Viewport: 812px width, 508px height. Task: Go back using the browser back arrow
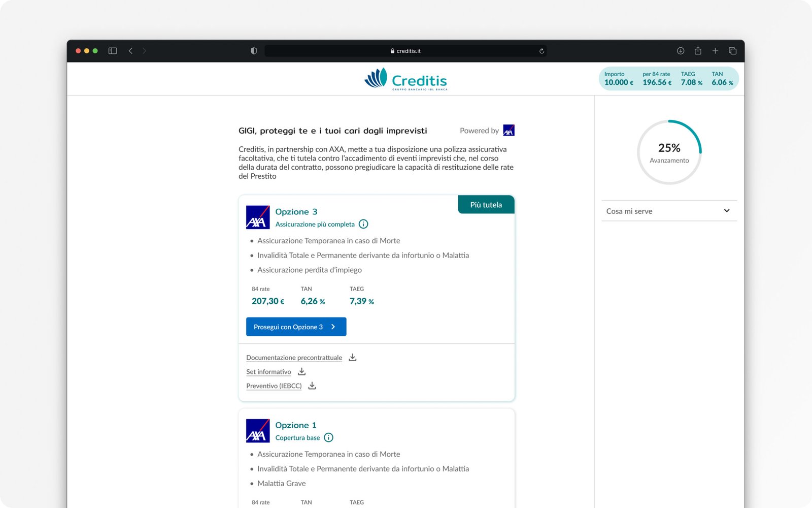point(130,51)
